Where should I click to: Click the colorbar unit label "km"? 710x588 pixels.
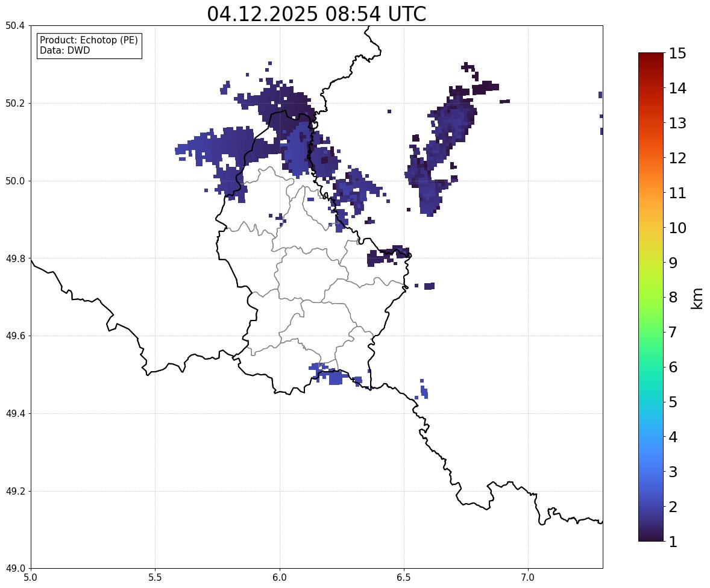[697, 298]
